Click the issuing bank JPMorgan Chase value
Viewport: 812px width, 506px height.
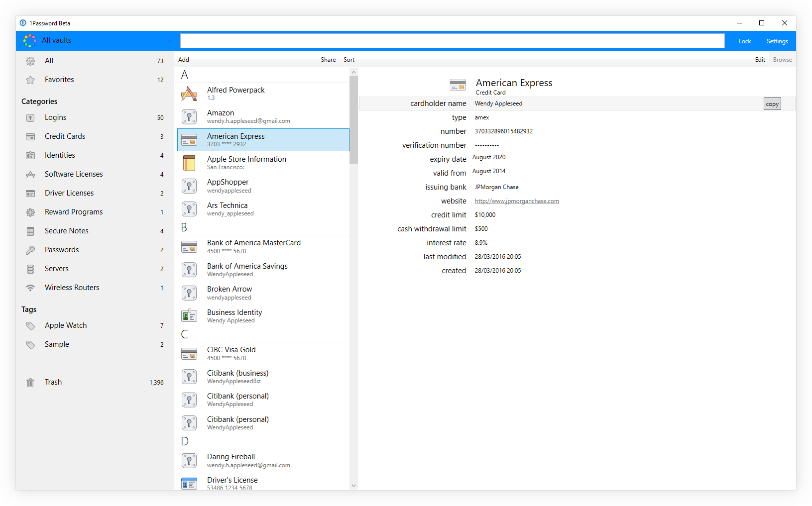click(496, 188)
